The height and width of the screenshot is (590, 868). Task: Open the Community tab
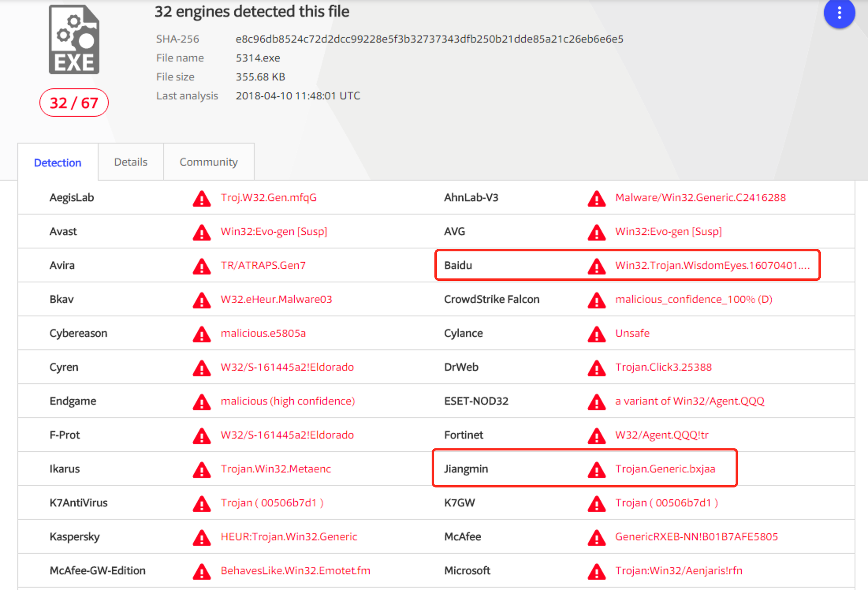(209, 162)
